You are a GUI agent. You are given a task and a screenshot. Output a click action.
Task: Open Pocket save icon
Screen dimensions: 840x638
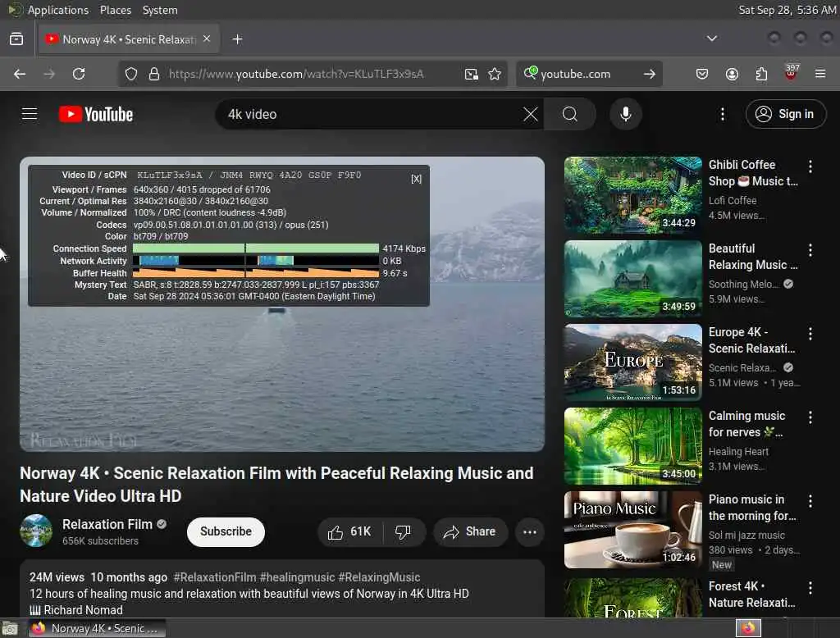pos(702,74)
